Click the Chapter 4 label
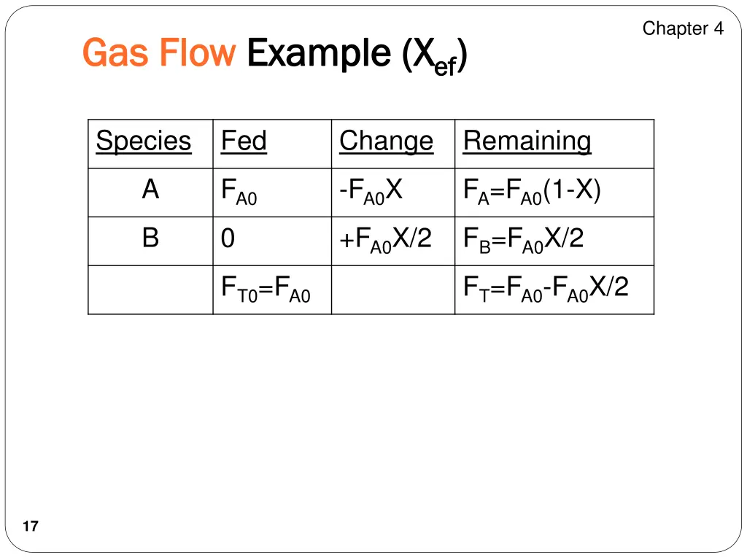This screenshot has width=747, height=560. 683,28
